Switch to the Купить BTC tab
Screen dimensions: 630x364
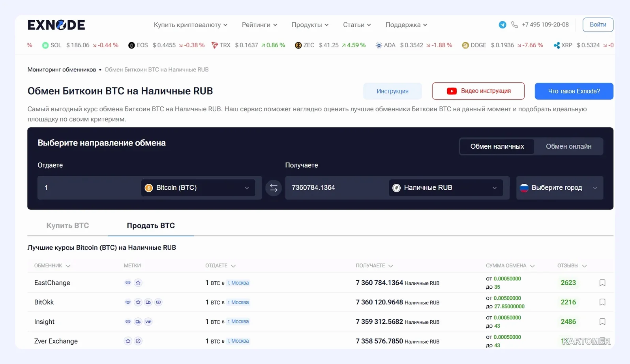pos(67,226)
